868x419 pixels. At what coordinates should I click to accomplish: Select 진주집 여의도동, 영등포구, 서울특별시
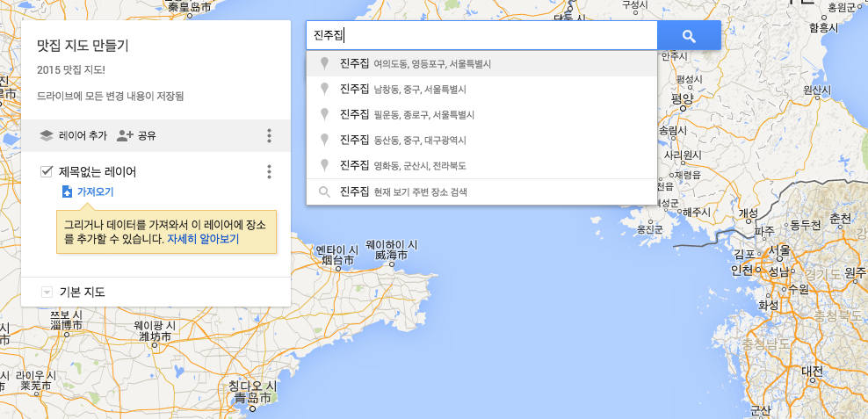[481, 63]
